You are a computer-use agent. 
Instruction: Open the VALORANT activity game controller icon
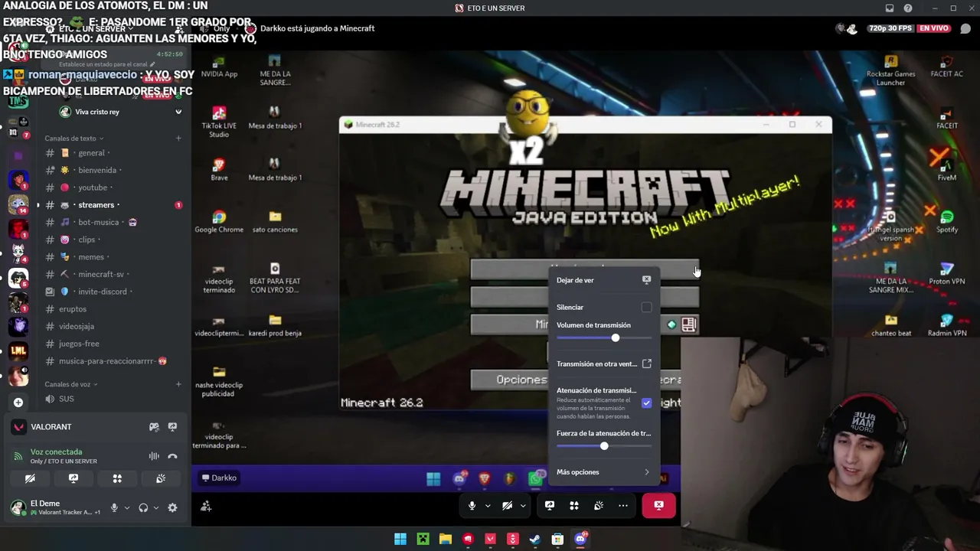point(154,427)
